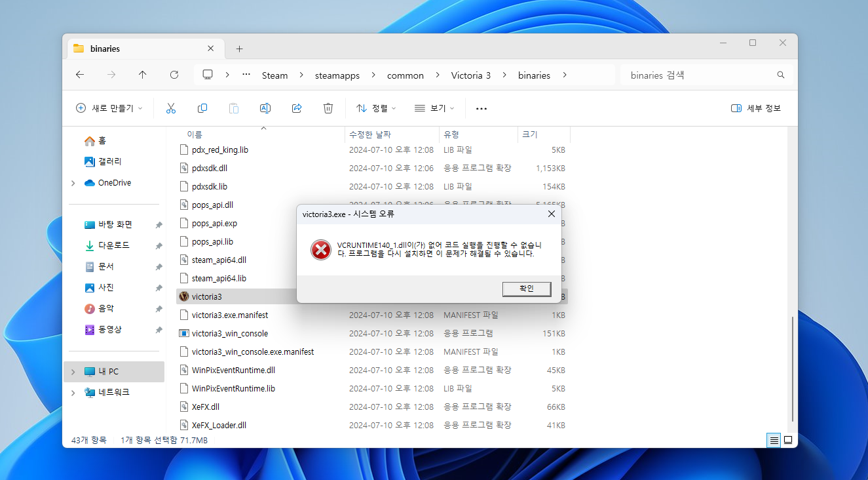Image resolution: width=868 pixels, height=480 pixels.
Task: Select the XeFX.dll file
Action: pos(372,407)
